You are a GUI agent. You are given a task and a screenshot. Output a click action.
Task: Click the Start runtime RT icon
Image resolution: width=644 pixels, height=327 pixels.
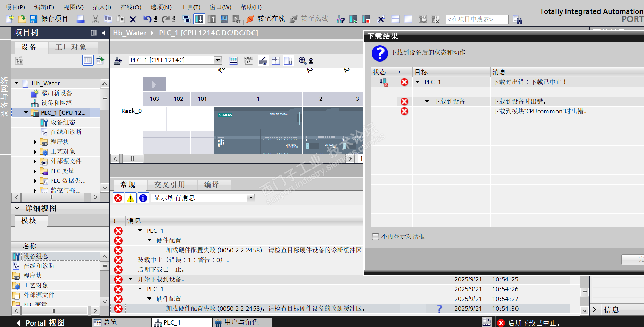[237, 19]
